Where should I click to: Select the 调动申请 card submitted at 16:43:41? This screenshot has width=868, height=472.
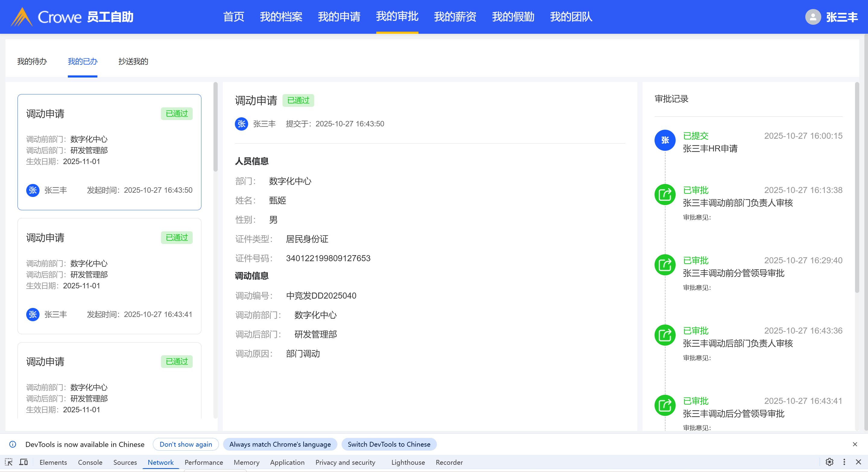click(109, 276)
